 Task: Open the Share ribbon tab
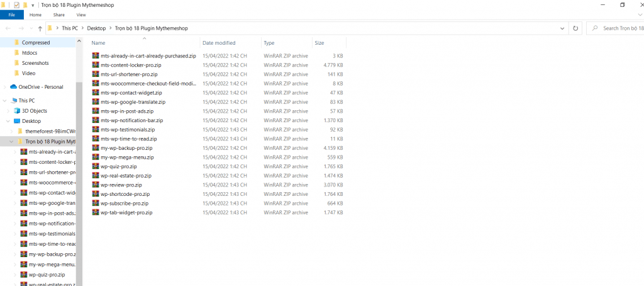58,14
